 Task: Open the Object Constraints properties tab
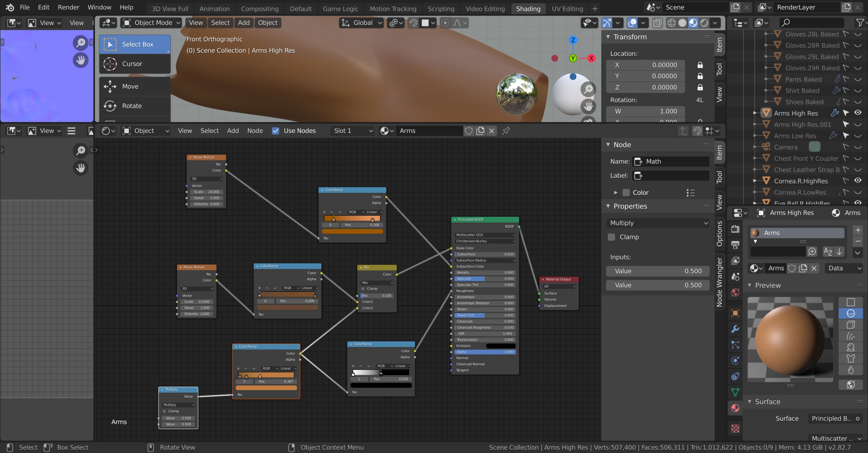tap(735, 376)
